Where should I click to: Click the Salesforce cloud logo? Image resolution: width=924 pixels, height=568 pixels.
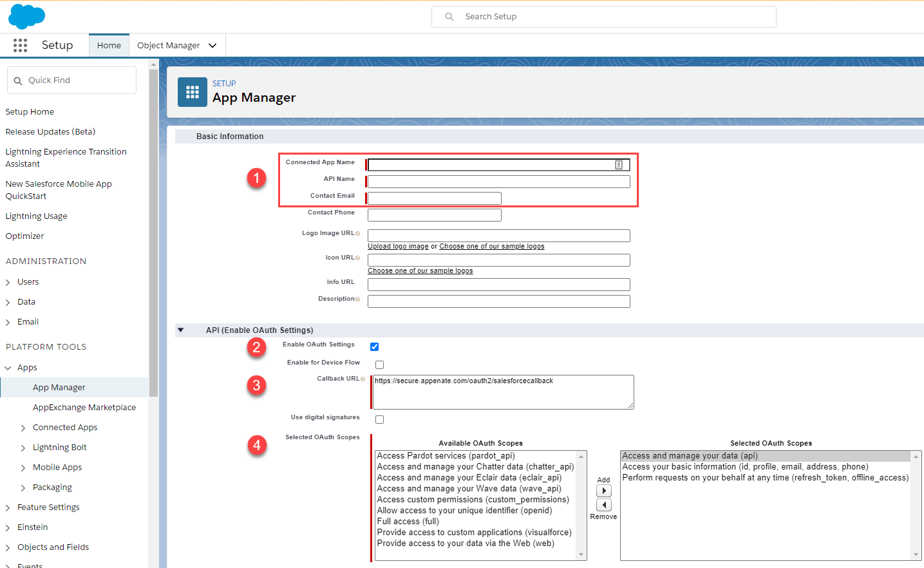pyautogui.click(x=26, y=16)
